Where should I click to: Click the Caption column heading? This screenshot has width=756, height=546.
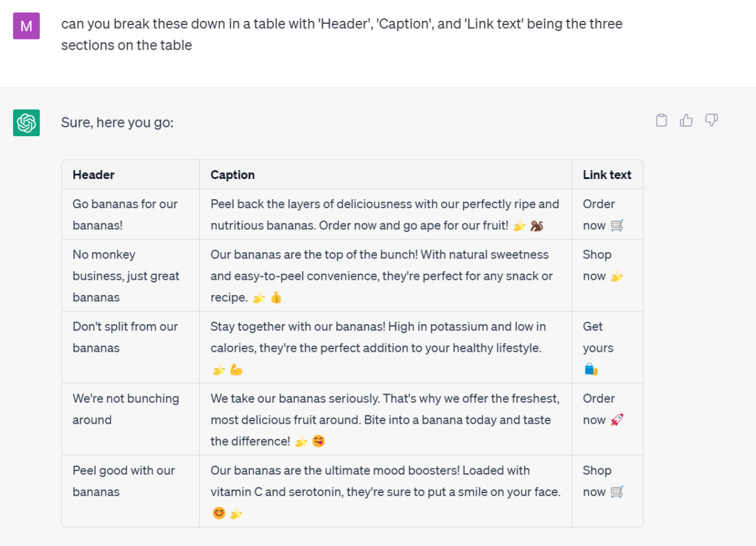pyautogui.click(x=232, y=175)
